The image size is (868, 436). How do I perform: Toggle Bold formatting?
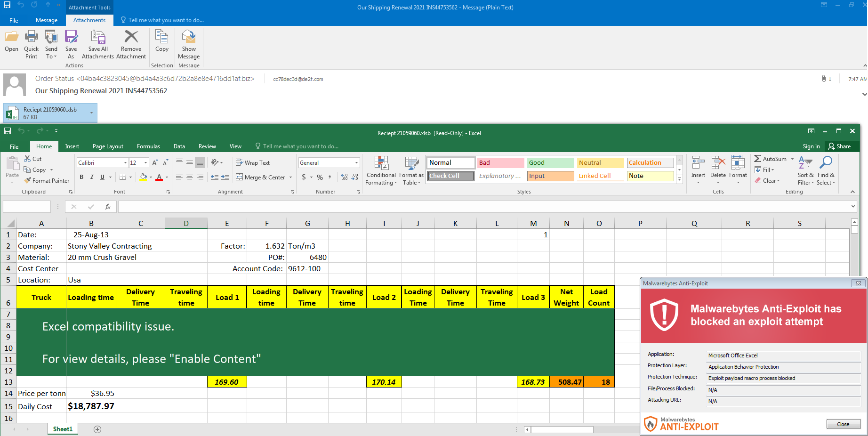pyautogui.click(x=81, y=177)
